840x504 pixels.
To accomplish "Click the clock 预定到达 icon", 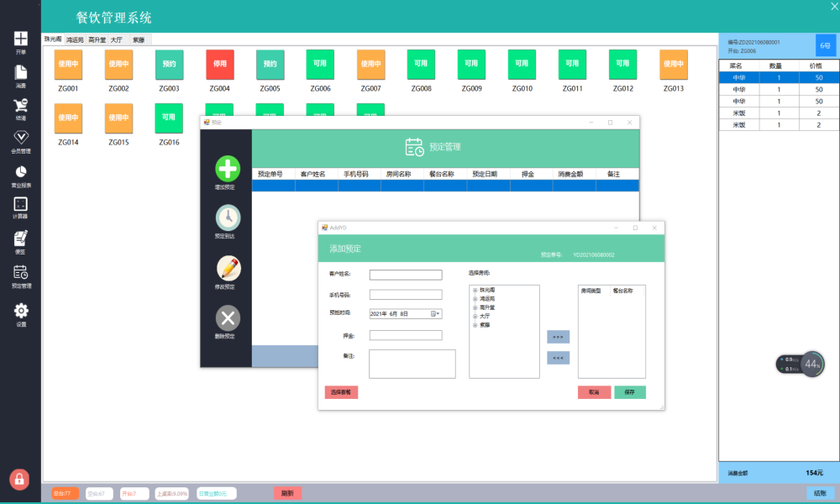I will (228, 218).
